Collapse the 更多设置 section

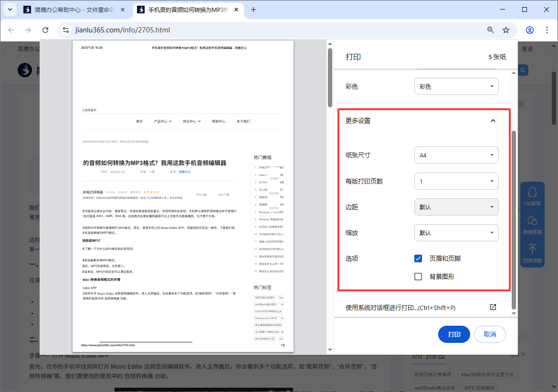493,121
